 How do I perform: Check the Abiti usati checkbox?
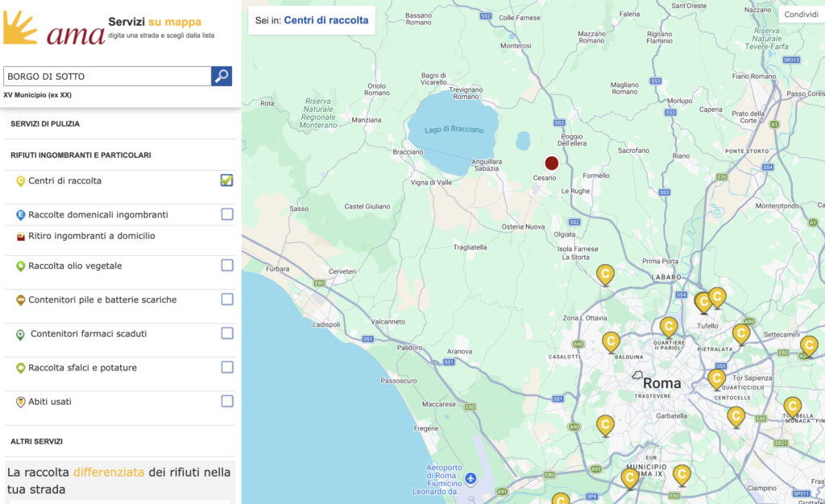tap(227, 401)
